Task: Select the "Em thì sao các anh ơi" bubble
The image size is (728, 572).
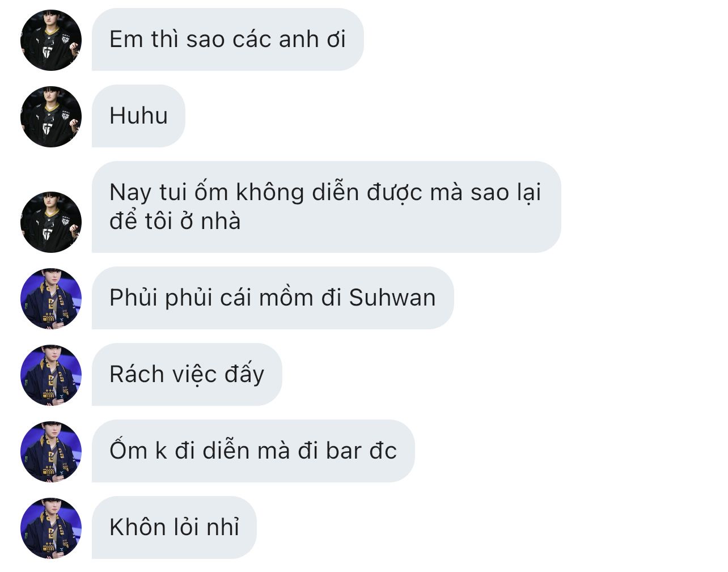Action: (227, 40)
